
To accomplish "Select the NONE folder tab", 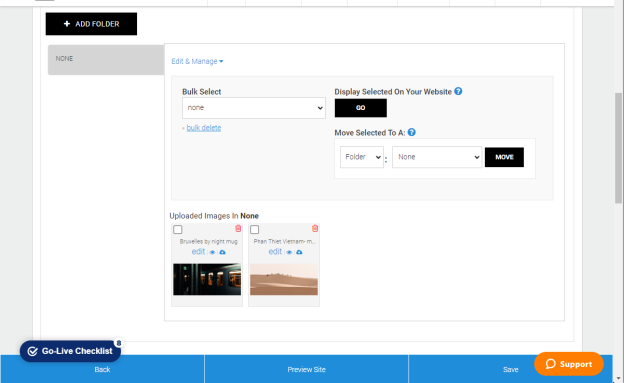I will [x=106, y=59].
